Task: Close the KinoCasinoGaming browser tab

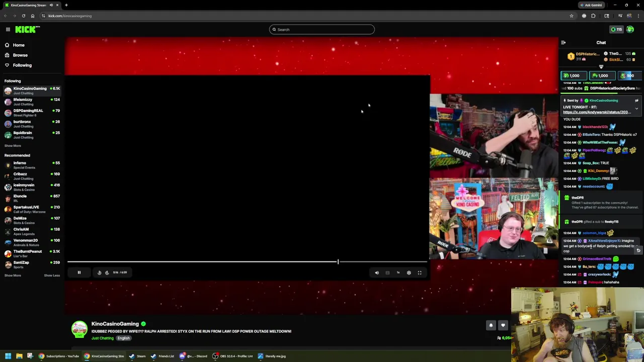Action: click(57, 5)
